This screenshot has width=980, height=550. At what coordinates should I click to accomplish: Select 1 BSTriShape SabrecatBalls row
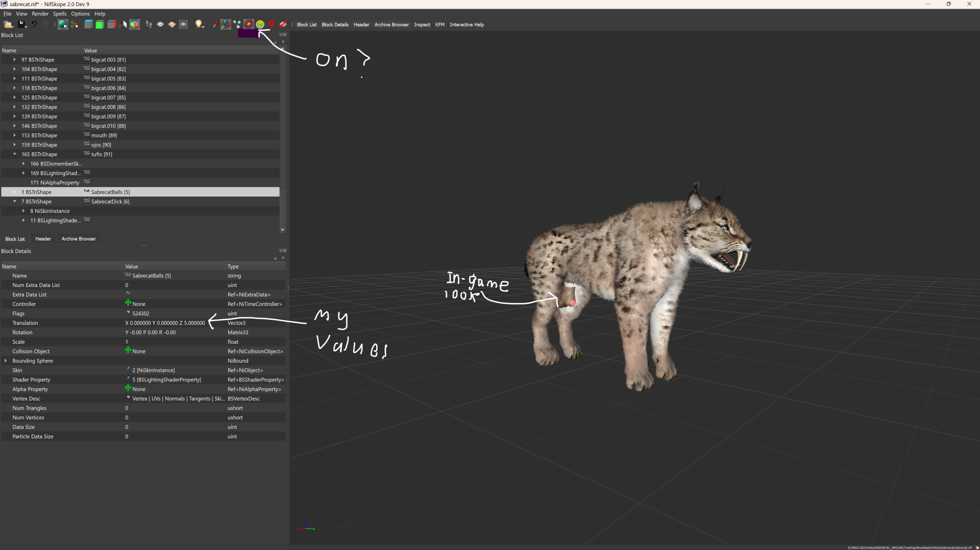tap(140, 192)
